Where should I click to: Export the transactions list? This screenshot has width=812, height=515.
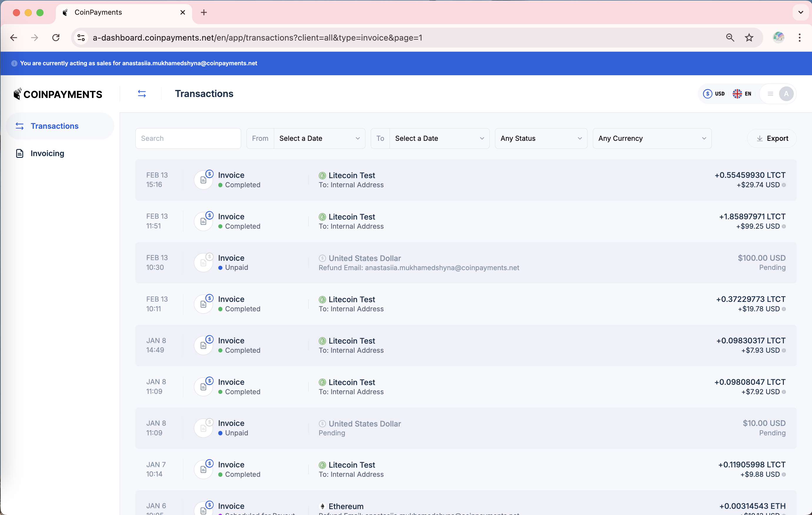[771, 138]
